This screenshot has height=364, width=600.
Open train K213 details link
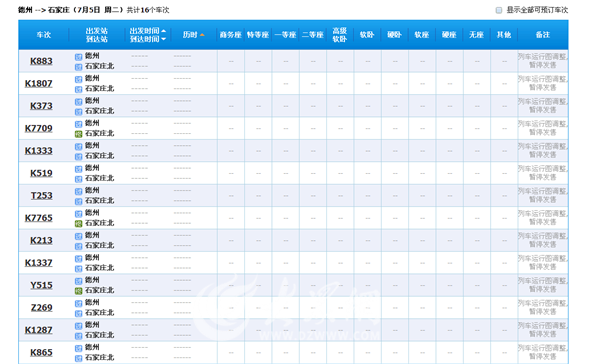pyautogui.click(x=41, y=240)
